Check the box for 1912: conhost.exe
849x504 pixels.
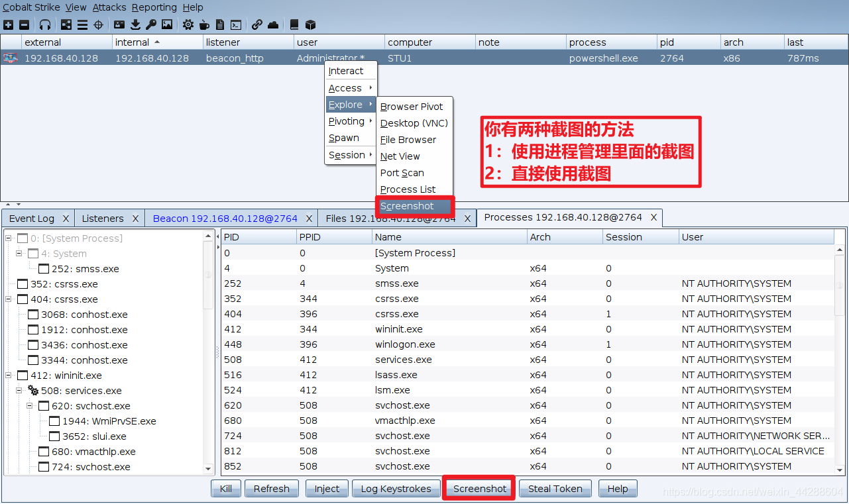(x=33, y=330)
